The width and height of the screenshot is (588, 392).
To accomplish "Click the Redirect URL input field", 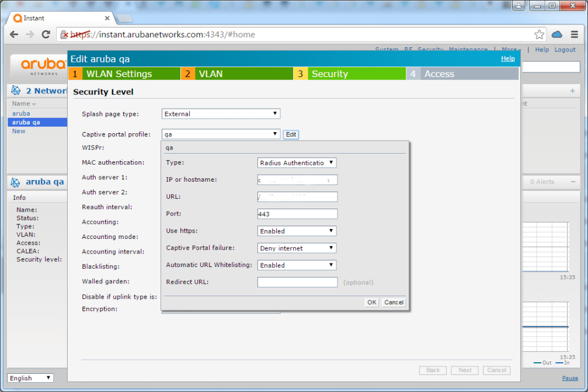I will (x=297, y=282).
